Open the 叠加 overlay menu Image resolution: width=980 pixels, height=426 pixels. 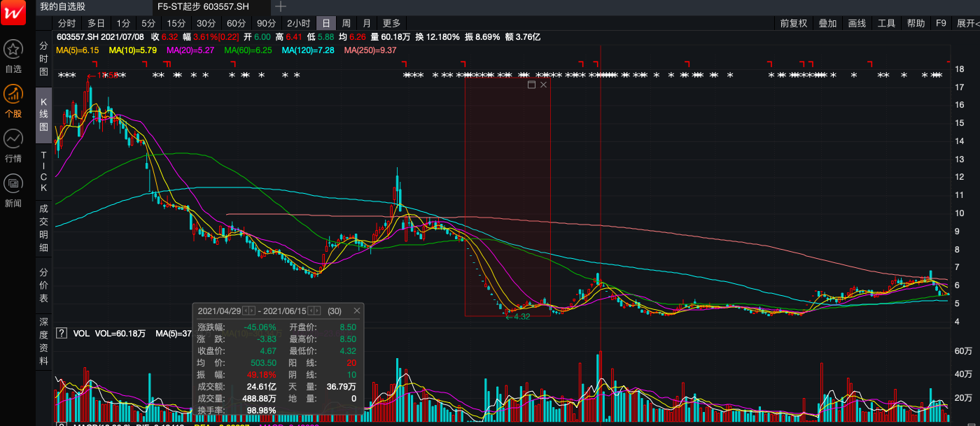(827, 23)
